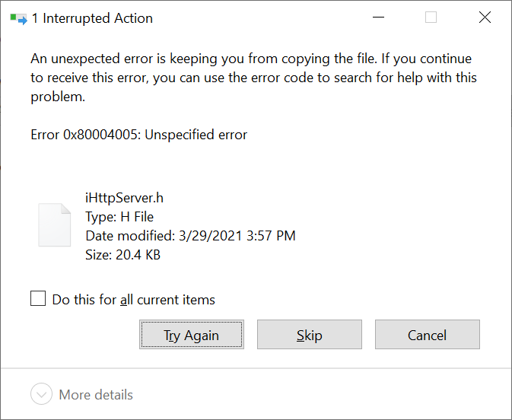Image resolution: width=512 pixels, height=420 pixels.
Task: Click the '1 Interrupted Action' title text
Action: pyautogui.click(x=91, y=18)
